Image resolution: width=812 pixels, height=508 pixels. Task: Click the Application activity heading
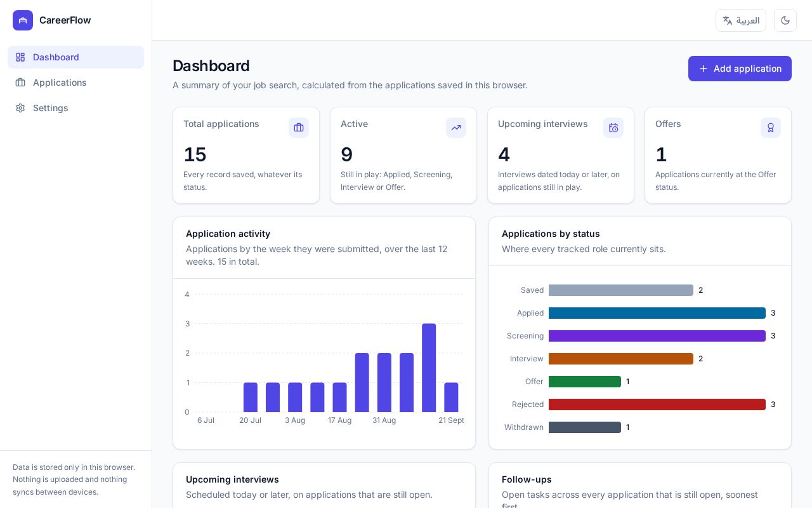tap(228, 234)
